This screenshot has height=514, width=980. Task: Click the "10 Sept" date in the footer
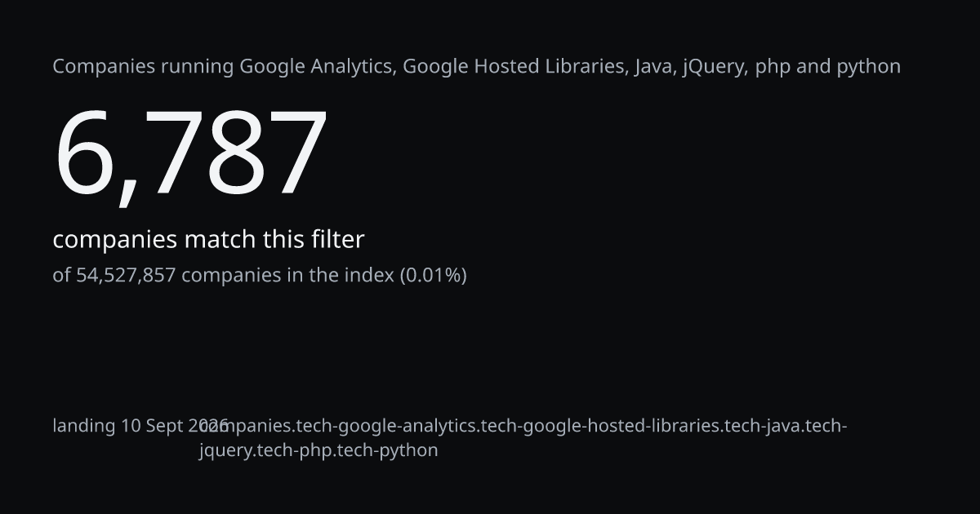[153, 426]
